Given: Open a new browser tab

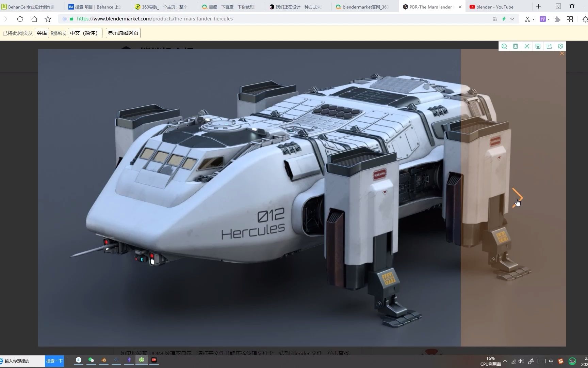Looking at the screenshot, I should pos(538,6).
